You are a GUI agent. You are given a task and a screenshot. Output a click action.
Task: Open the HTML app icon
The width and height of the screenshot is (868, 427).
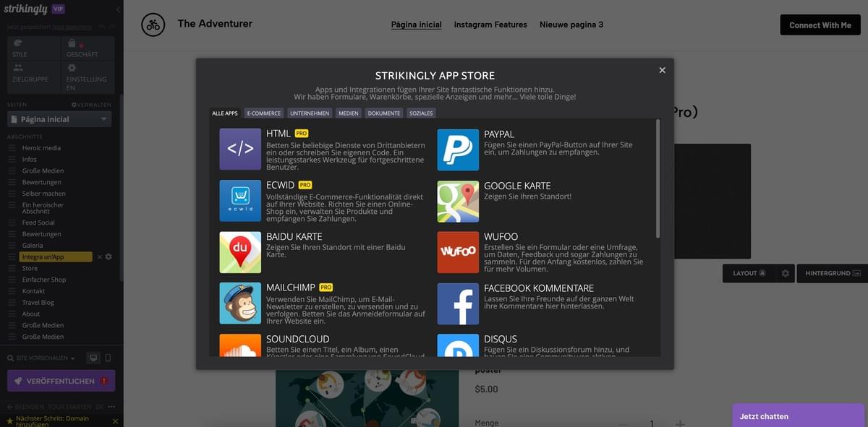coord(240,150)
